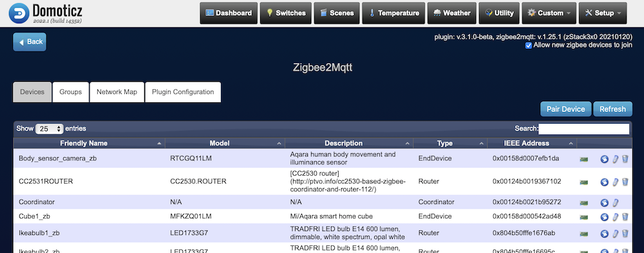Delete Ikeabulb1_zb with the trash icon
Image resolution: width=644 pixels, height=253 pixels.
625,234
